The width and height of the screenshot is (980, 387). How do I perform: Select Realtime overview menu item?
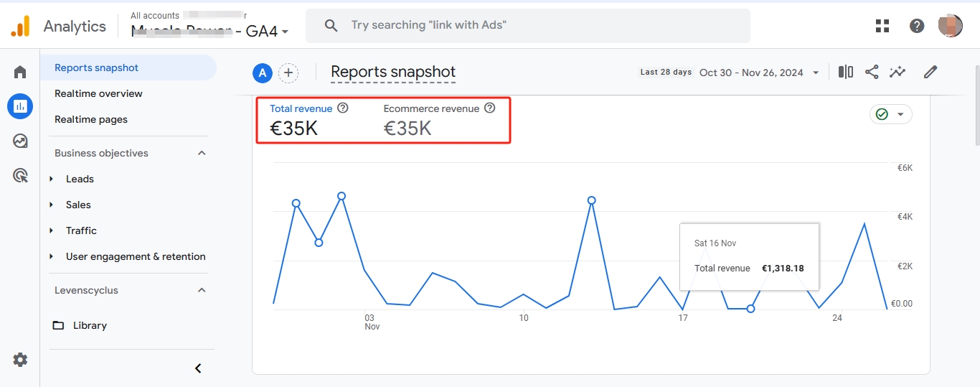pos(98,93)
